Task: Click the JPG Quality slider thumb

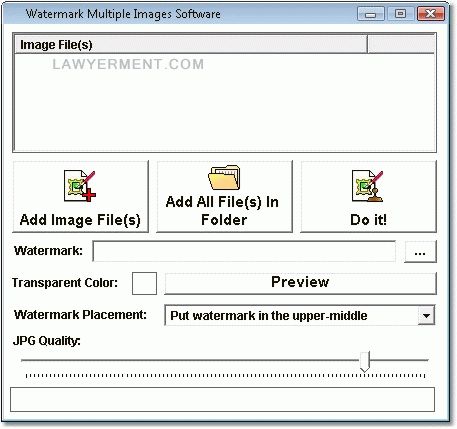Action: [365, 361]
